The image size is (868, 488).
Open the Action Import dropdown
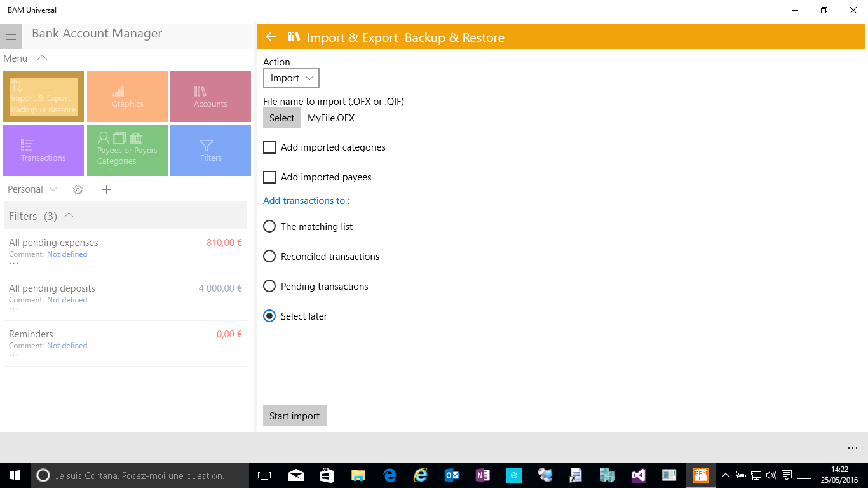pyautogui.click(x=291, y=78)
